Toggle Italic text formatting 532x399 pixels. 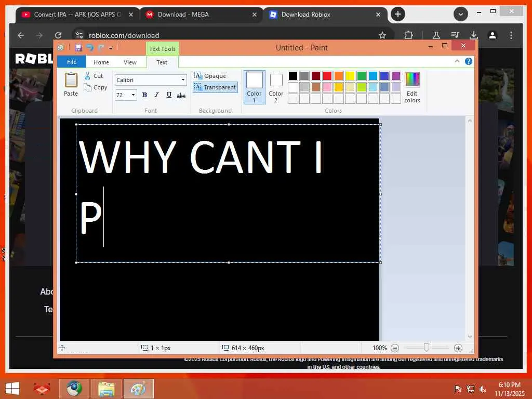(156, 95)
